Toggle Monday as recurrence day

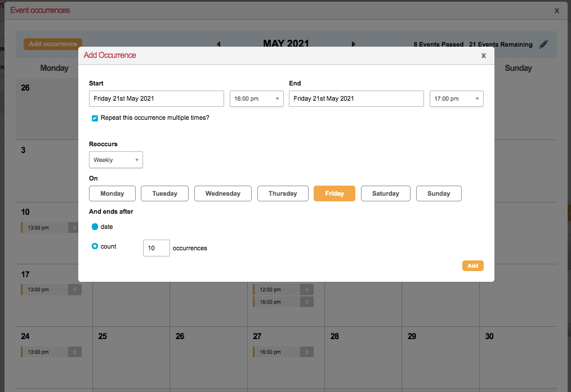112,193
